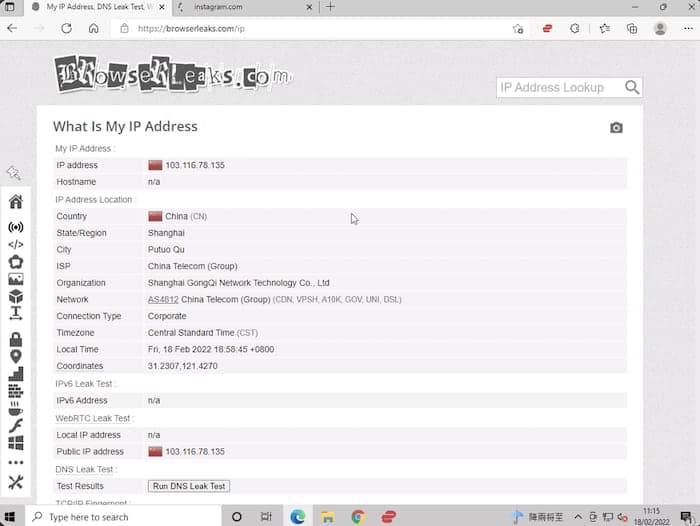Open sidebar Content filters wall icon
Image resolution: width=700 pixels, height=526 pixels.
tap(16, 391)
